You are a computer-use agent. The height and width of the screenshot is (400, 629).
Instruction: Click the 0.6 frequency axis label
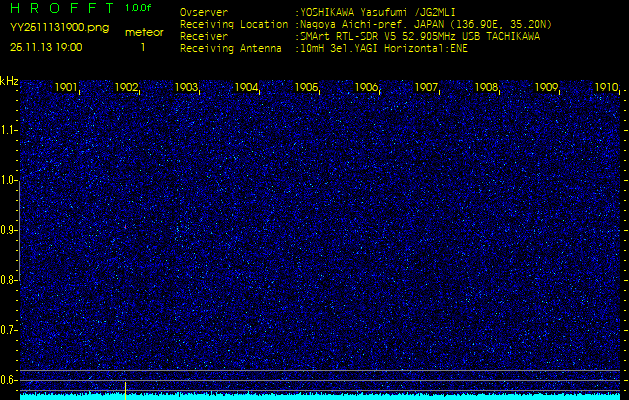pyautogui.click(x=9, y=379)
